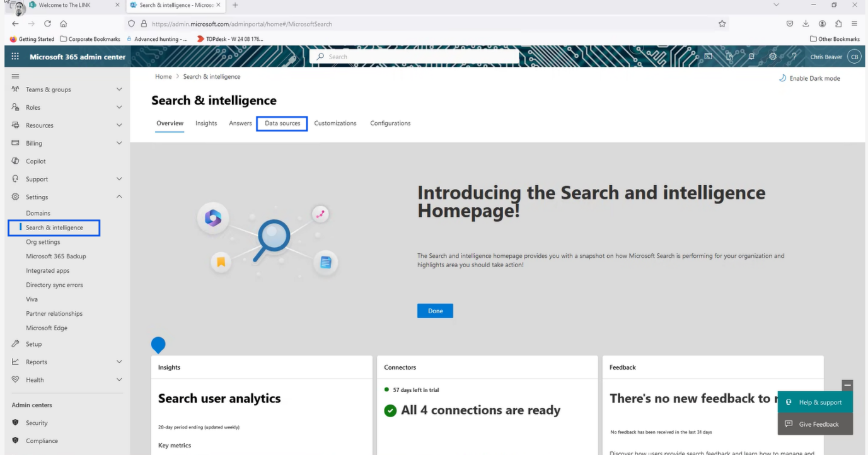Open Directory sync errors link
The height and width of the screenshot is (455, 868).
coord(54,285)
